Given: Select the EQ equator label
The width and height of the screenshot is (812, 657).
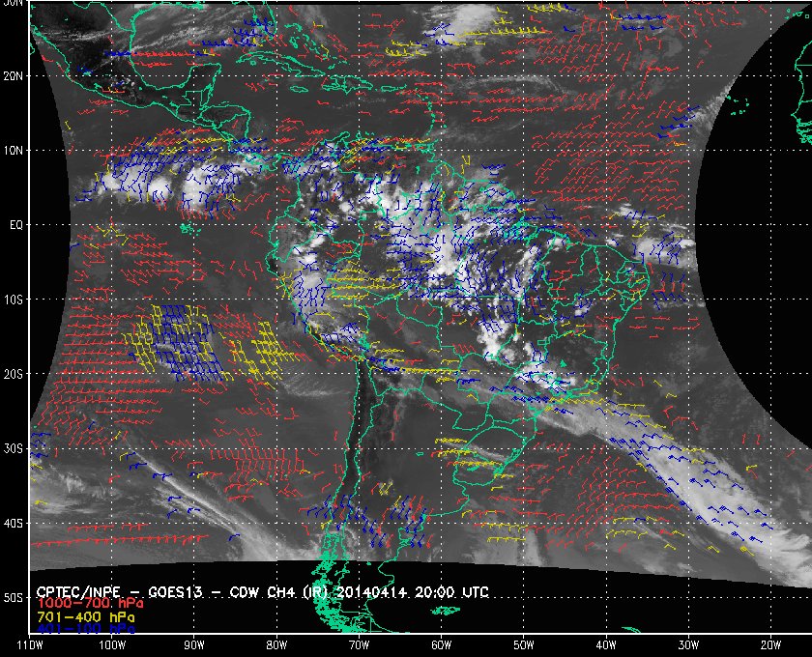Looking at the screenshot, I should pos(16,225).
